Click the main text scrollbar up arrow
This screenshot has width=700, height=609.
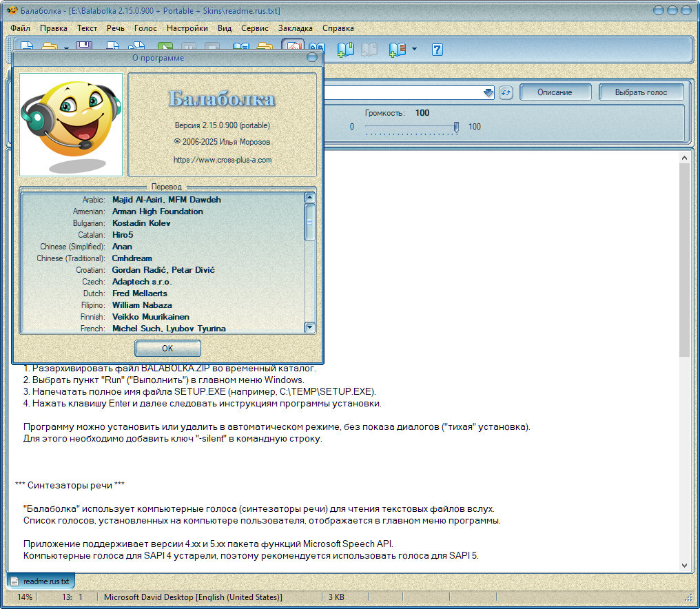(684, 158)
